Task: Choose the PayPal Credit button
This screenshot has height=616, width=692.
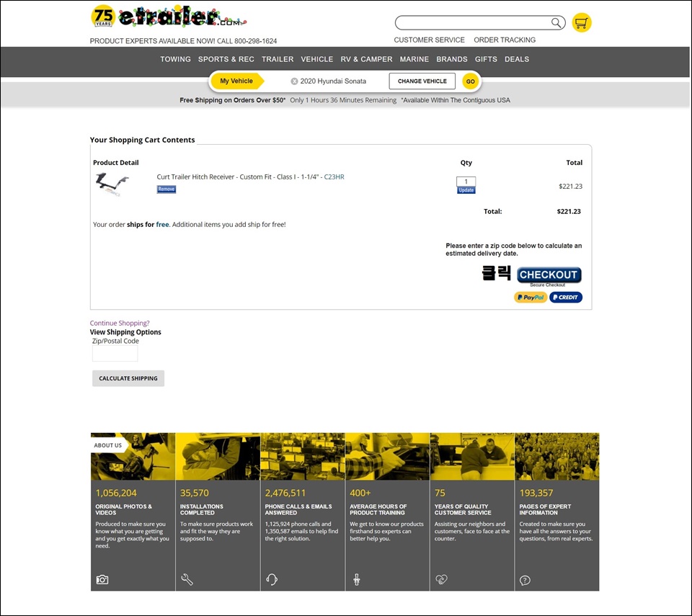Action: [566, 298]
